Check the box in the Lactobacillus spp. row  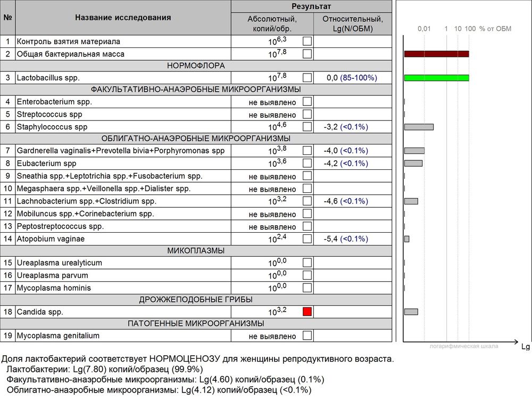coord(307,78)
